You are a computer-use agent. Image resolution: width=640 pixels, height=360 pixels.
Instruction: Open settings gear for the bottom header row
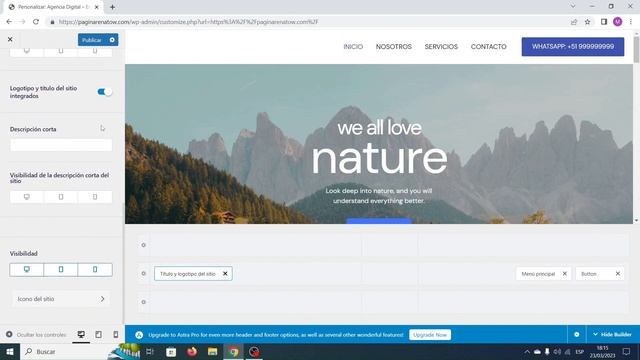tap(144, 302)
